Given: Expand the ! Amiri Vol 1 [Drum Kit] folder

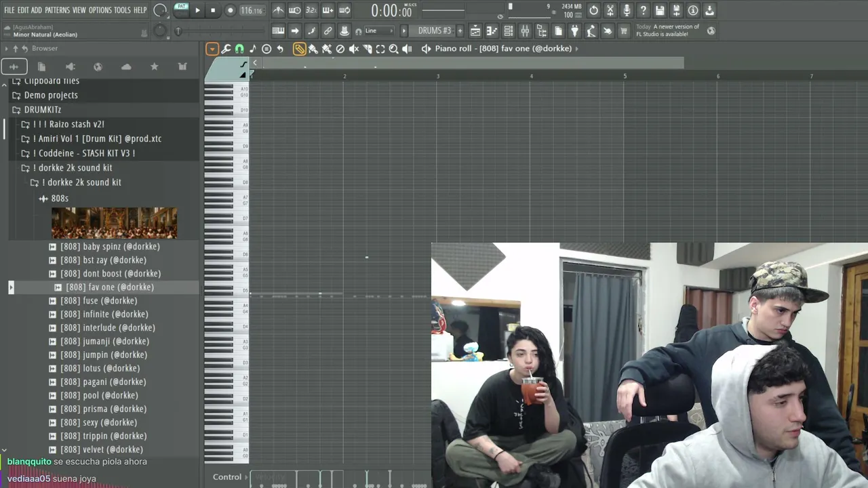Looking at the screenshot, I should [x=97, y=139].
